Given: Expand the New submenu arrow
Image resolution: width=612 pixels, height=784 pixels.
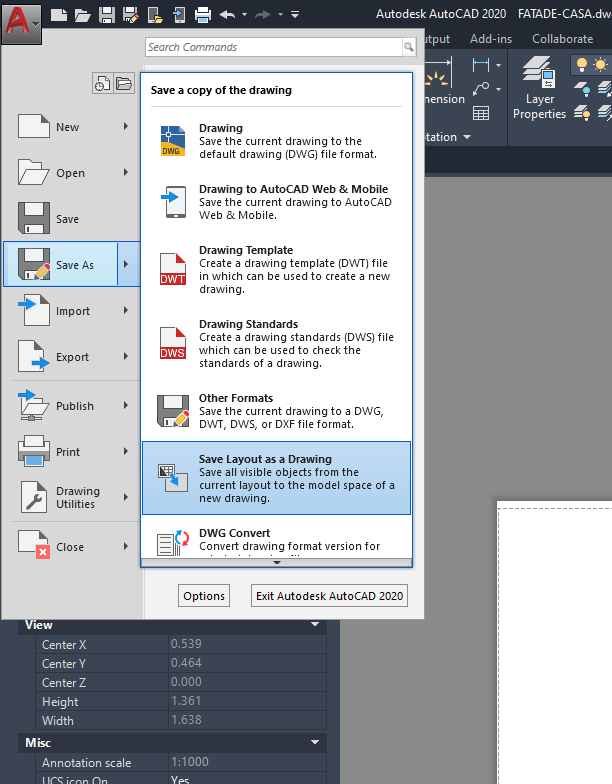Looking at the screenshot, I should click(126, 126).
